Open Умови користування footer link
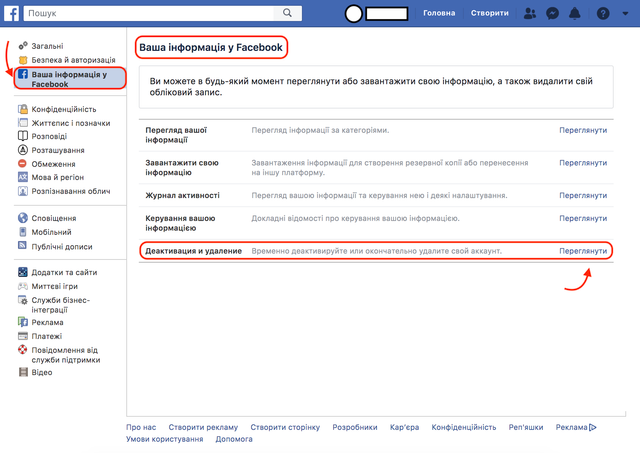The width and height of the screenshot is (640, 453). click(164, 439)
